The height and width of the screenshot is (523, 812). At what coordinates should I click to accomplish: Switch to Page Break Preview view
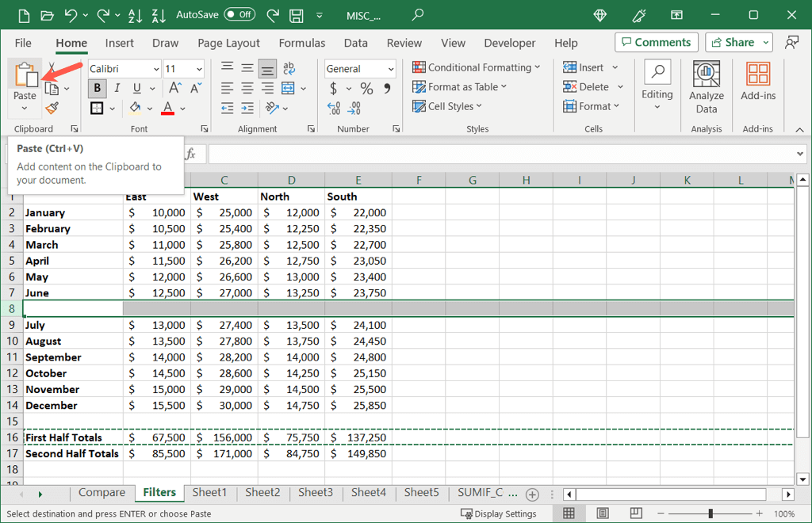[635, 513]
